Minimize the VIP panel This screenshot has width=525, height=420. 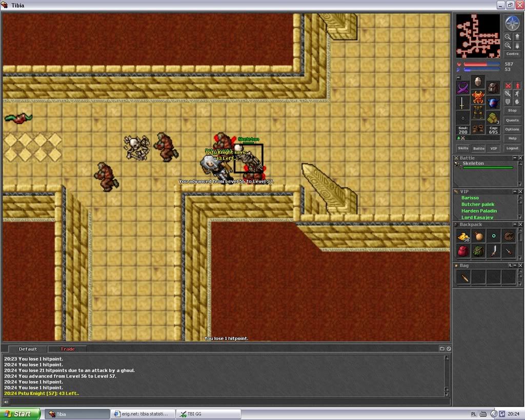pyautogui.click(x=515, y=191)
